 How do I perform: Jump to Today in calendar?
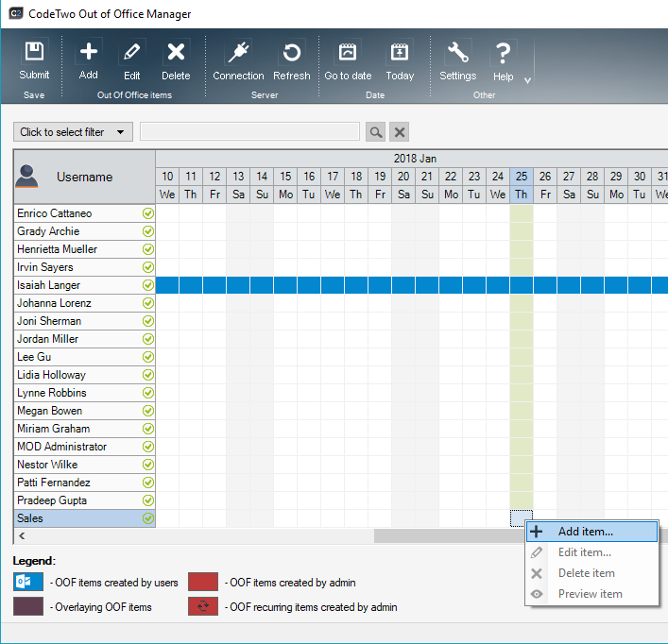point(400,52)
